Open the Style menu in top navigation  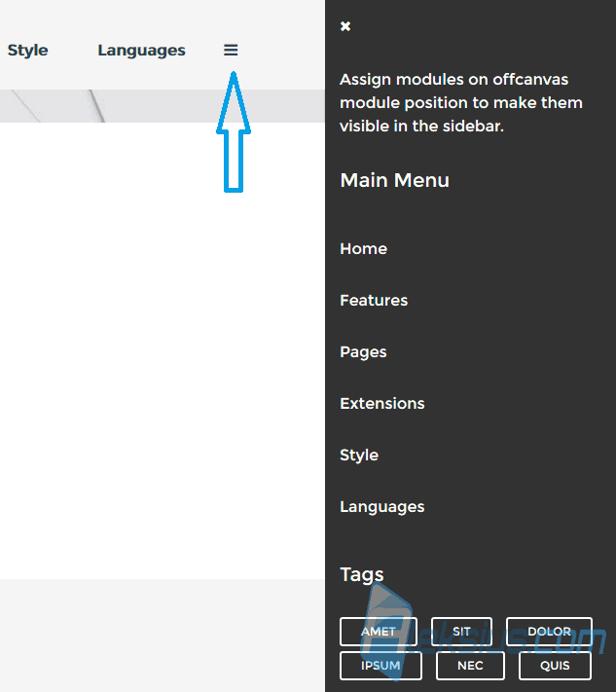27,51
